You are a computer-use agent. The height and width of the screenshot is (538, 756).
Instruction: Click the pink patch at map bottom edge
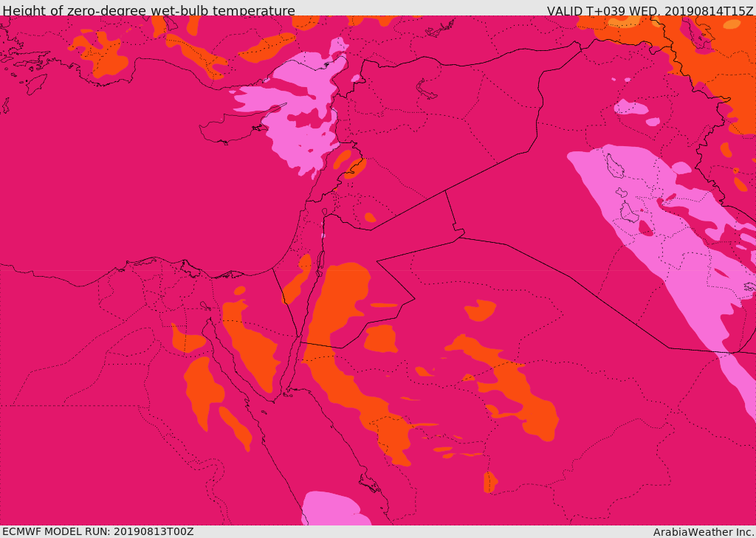[x=335, y=509]
